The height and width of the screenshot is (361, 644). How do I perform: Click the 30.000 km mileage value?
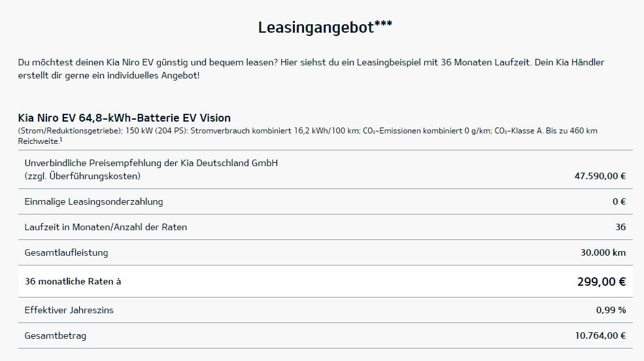pos(603,252)
